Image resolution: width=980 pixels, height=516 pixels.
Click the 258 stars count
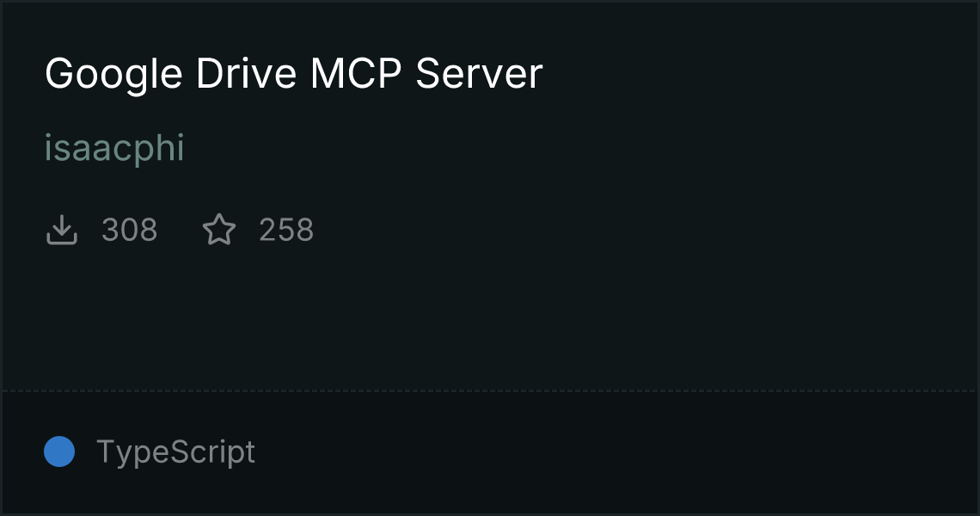coord(286,230)
